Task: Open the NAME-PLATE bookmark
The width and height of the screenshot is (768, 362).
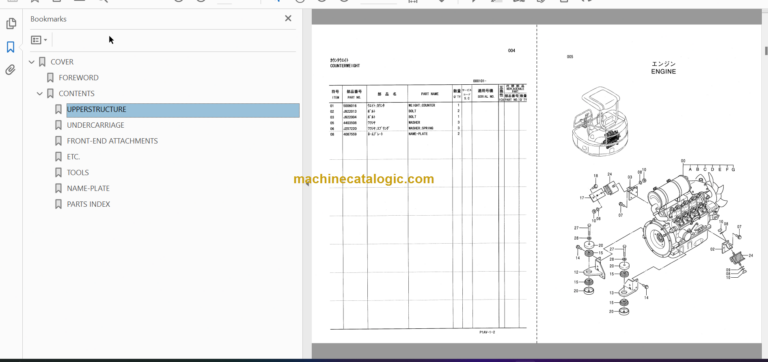Action: coord(88,188)
